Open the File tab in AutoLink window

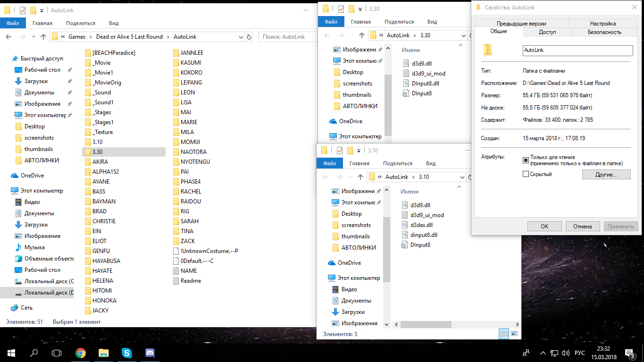[13, 23]
